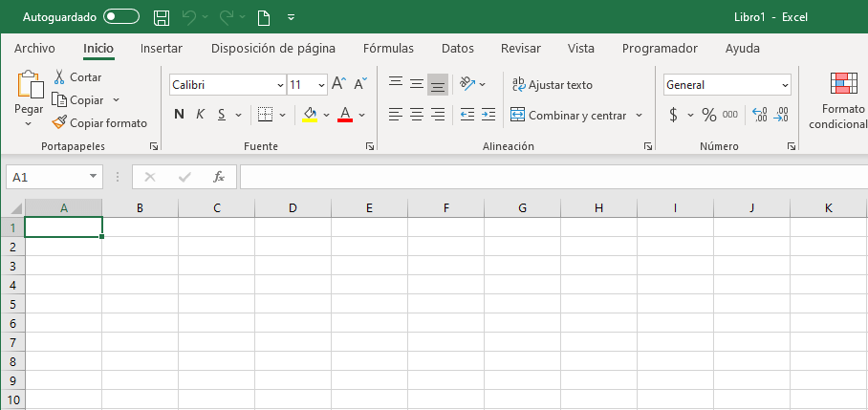Switch to the Insertar tab
Screen dimensions: 868x410
[x=162, y=49]
